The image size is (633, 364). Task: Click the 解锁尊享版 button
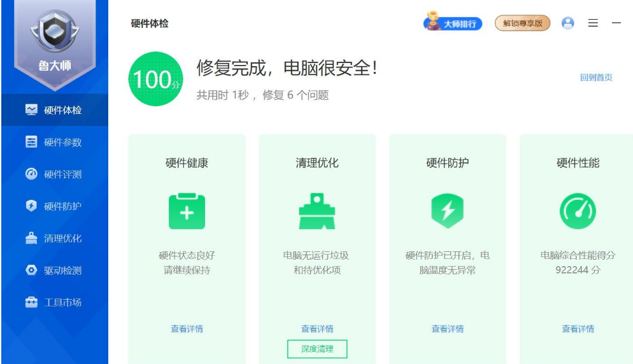pyautogui.click(x=522, y=23)
